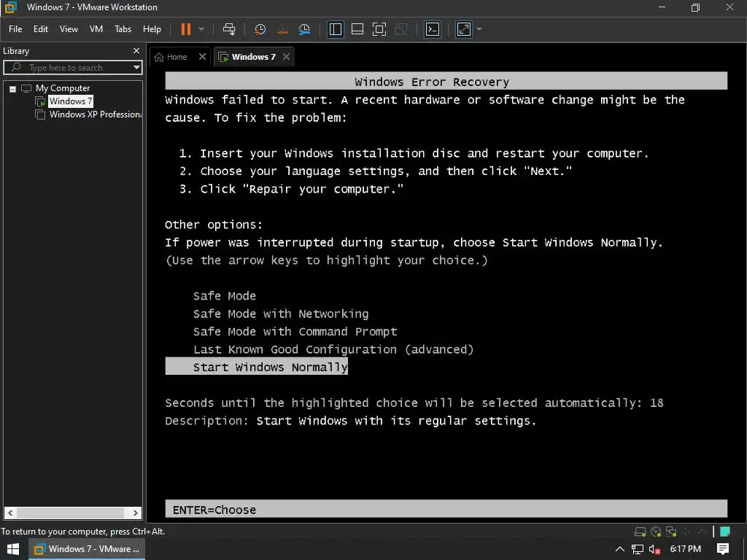This screenshot has height=560, width=747.
Task: Click the teal message log icon
Action: point(726,532)
